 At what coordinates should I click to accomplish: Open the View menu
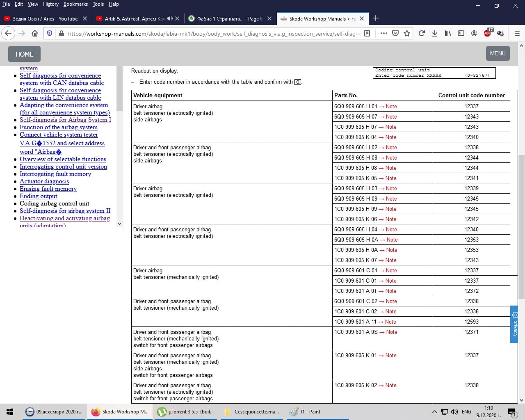(33, 4)
